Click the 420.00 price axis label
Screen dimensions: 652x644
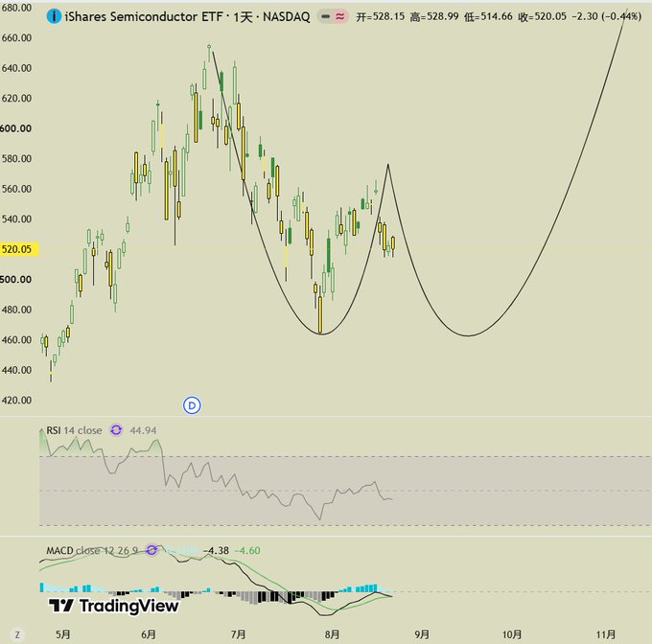tap(16, 401)
